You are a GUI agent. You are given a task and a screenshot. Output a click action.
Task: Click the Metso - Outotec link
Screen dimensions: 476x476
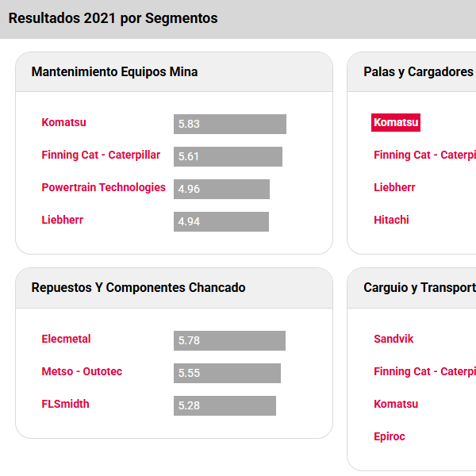point(82,372)
